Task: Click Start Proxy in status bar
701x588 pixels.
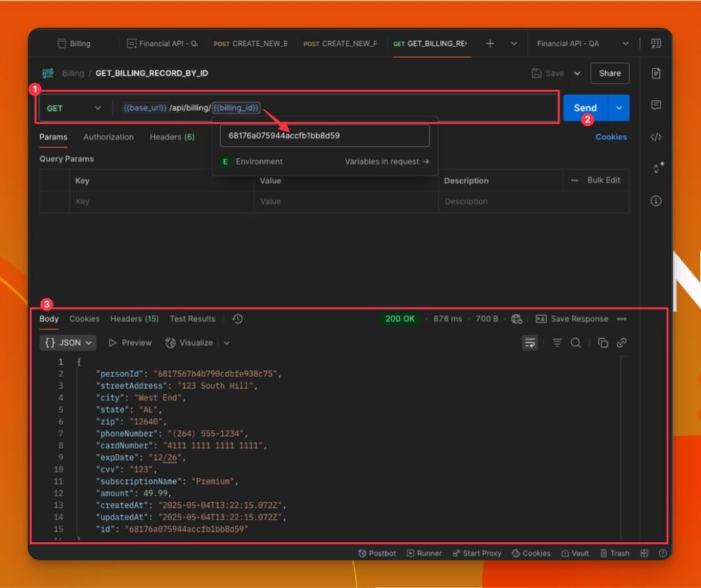Action: [476, 554]
